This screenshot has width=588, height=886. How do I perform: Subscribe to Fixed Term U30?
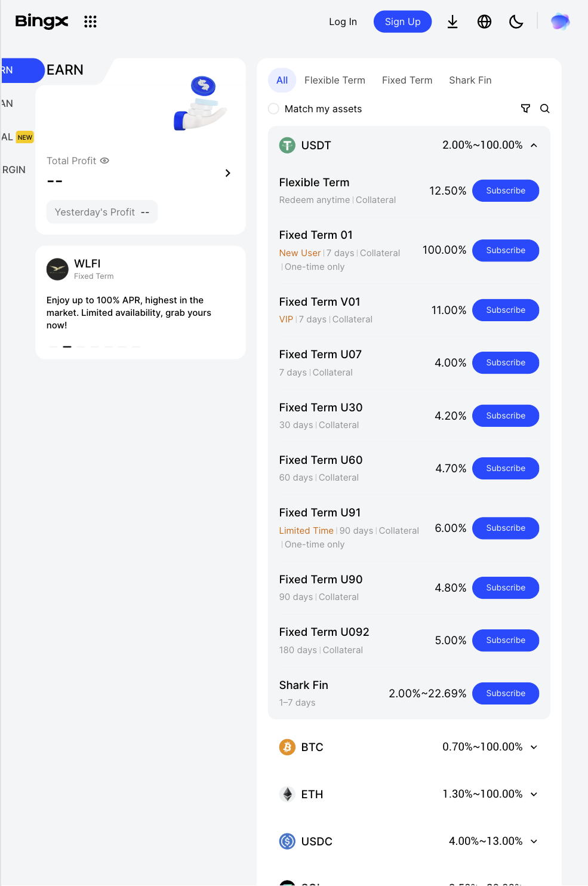506,416
